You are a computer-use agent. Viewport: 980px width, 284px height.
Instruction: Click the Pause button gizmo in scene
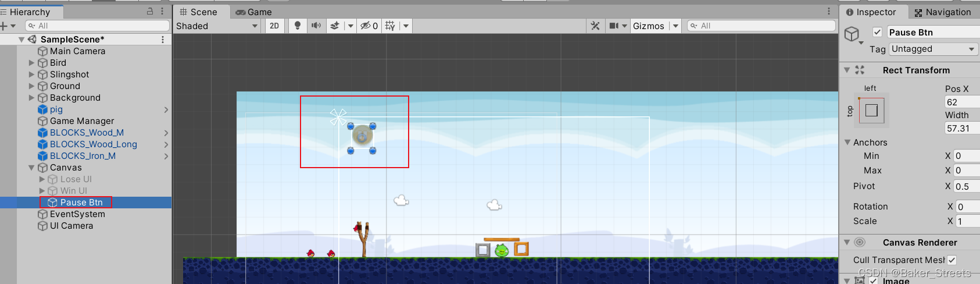coord(362,137)
